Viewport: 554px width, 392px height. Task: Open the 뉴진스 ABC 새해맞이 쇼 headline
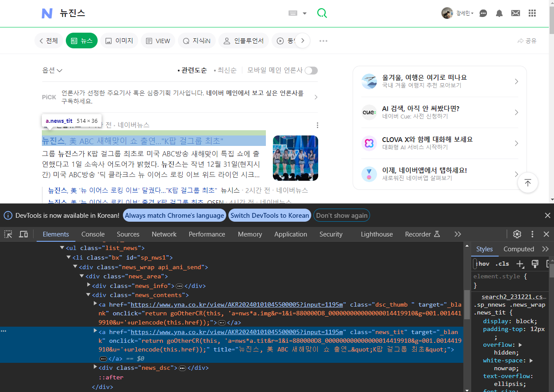pos(133,141)
